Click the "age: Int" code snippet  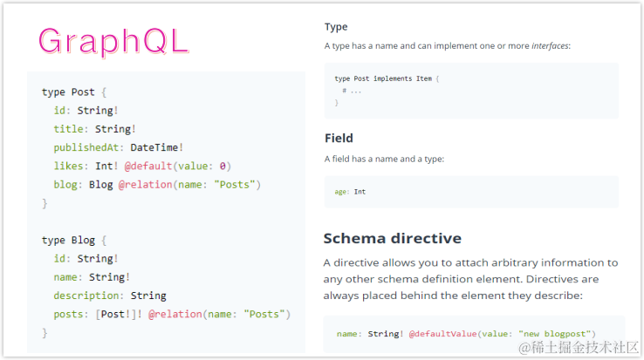350,191
